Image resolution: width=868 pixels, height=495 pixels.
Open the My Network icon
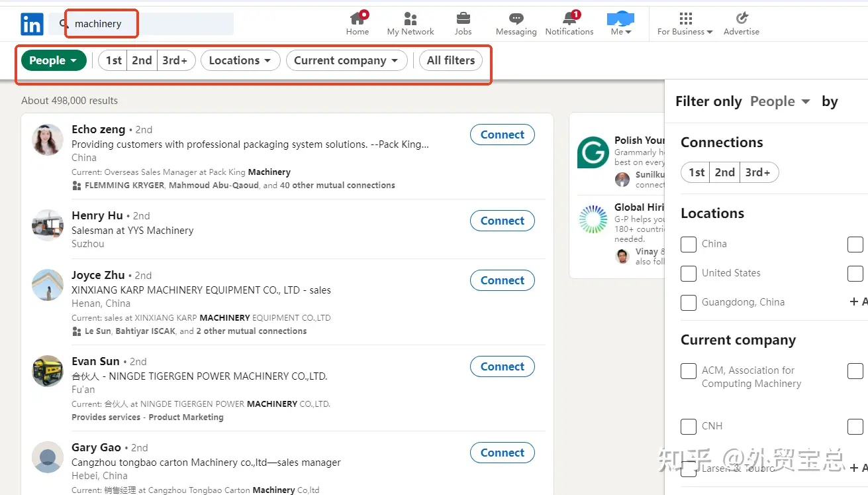click(410, 19)
